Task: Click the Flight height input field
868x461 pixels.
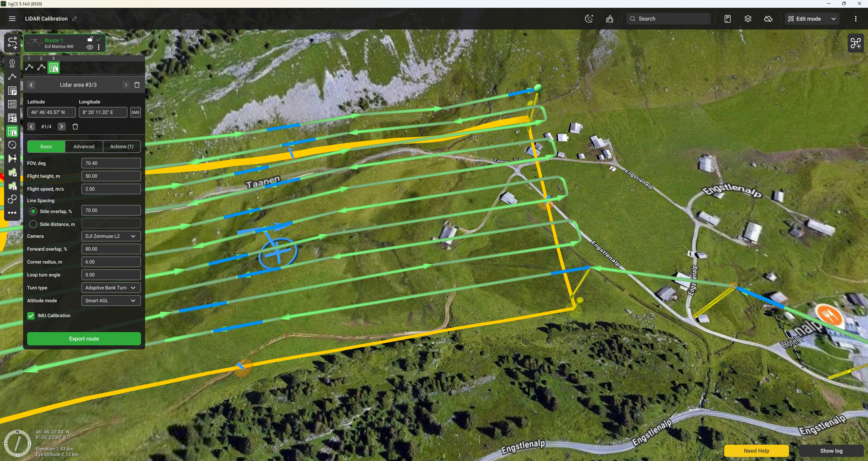Action: pyautogui.click(x=111, y=176)
